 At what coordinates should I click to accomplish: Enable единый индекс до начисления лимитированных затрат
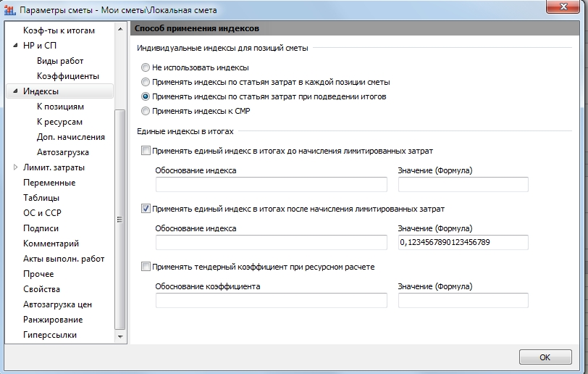point(146,151)
